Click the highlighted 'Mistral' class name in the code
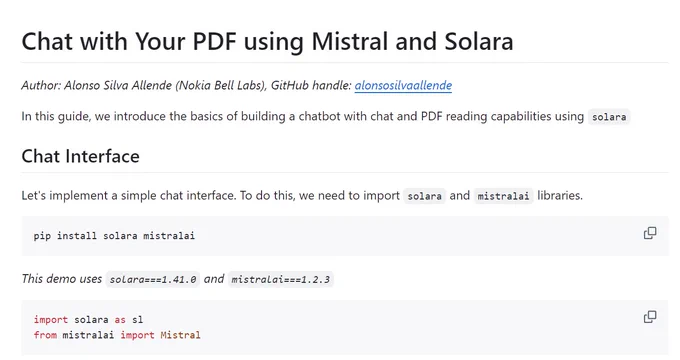Viewport: 680px width, 360px height. click(180, 335)
